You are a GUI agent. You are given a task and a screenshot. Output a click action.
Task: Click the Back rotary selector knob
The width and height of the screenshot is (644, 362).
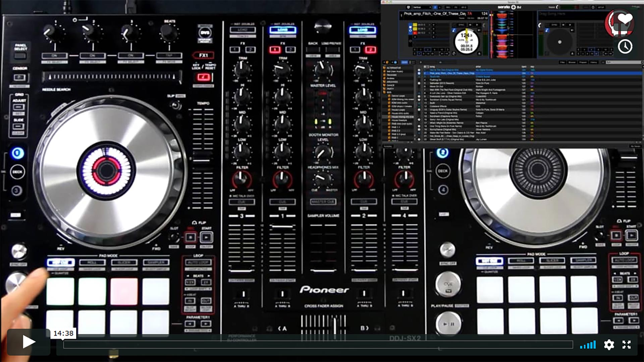[x=323, y=26]
